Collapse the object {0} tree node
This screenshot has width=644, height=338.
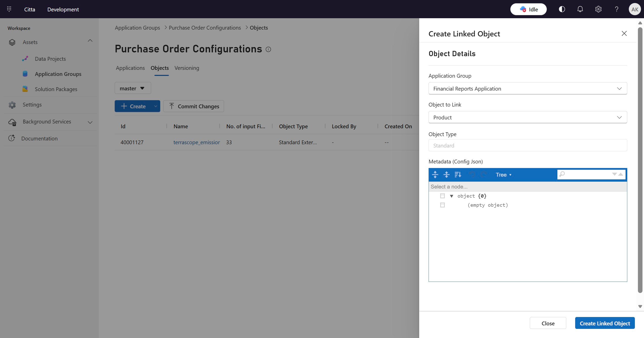pos(451,196)
